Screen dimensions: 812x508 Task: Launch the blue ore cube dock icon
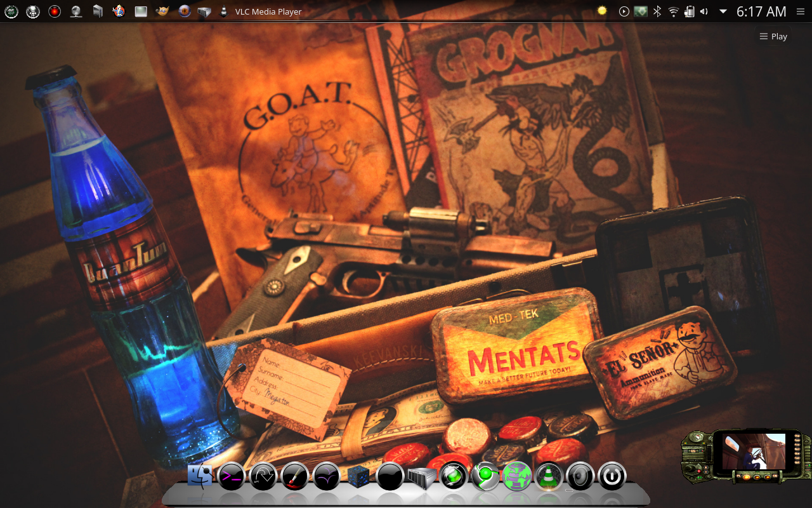pos(358,476)
